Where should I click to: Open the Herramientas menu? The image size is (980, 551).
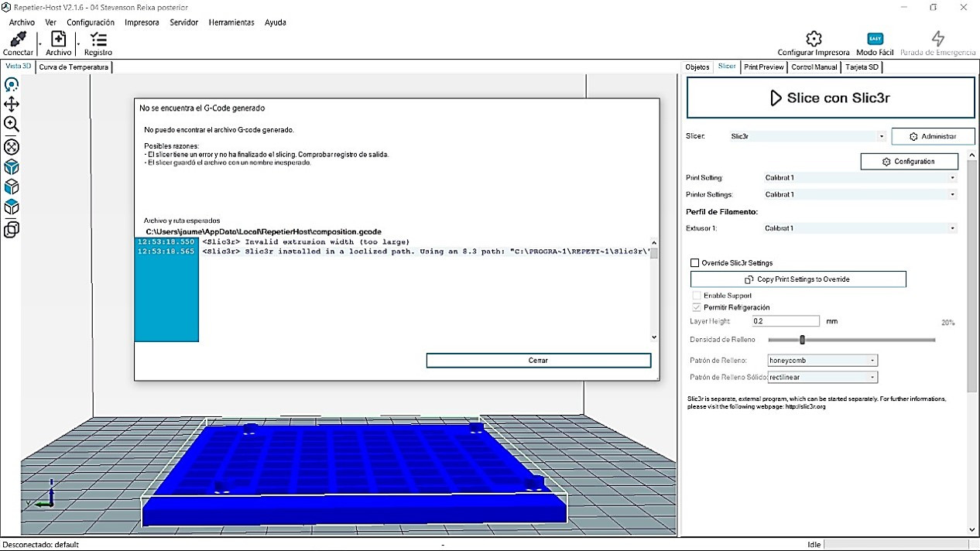click(x=231, y=22)
